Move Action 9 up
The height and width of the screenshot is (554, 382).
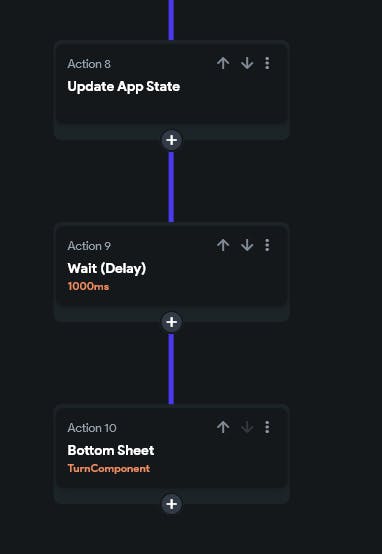tap(223, 245)
